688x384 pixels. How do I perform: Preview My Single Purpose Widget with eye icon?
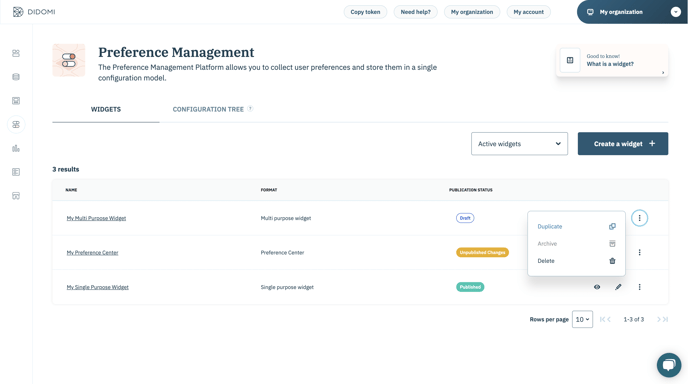[x=597, y=287]
